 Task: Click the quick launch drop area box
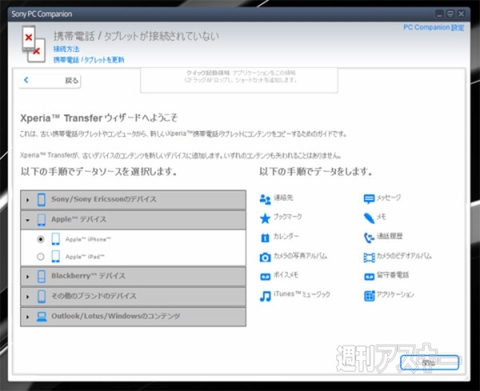(239, 80)
